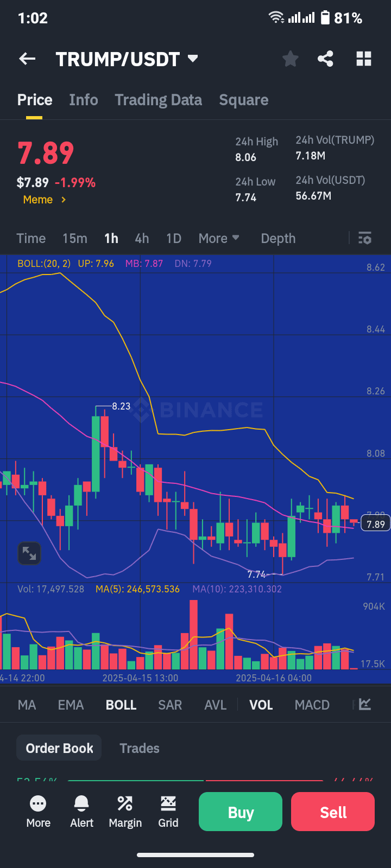Toggle the BOLL indicator
This screenshot has height=868, width=391.
click(121, 705)
